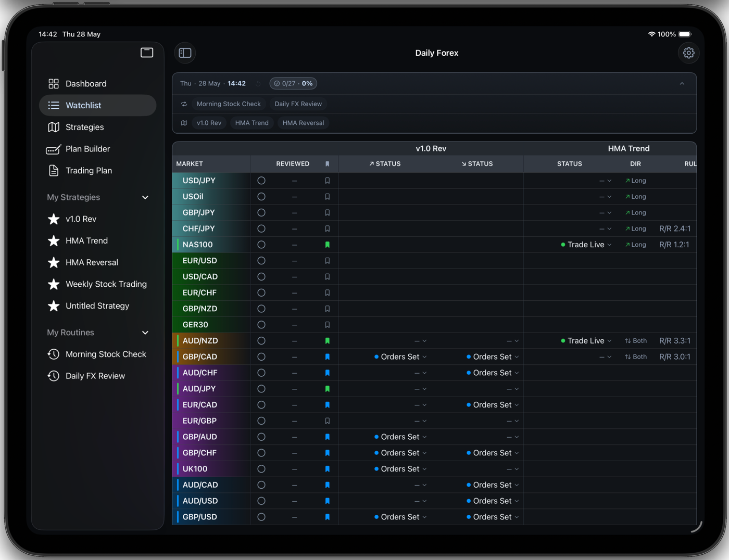Click Morning Stock Check routine chip
This screenshot has width=729, height=560.
(229, 104)
